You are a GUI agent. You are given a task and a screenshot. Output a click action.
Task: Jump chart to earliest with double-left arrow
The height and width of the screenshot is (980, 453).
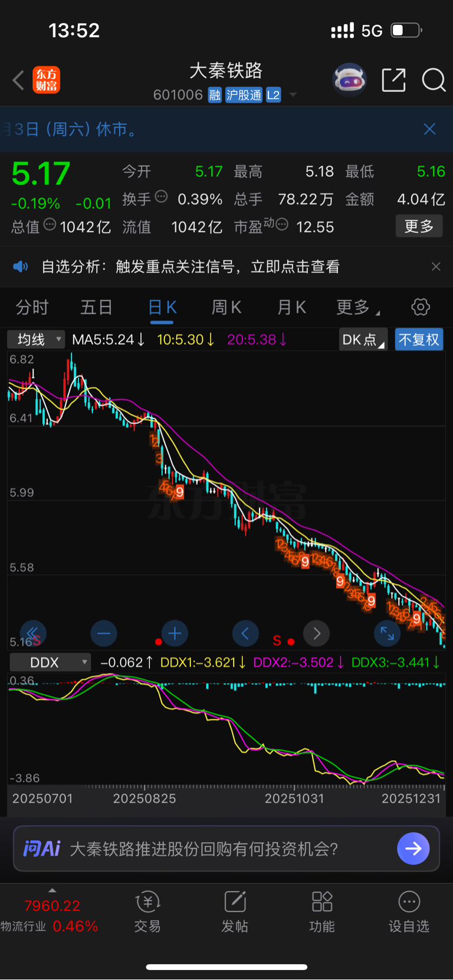33,633
